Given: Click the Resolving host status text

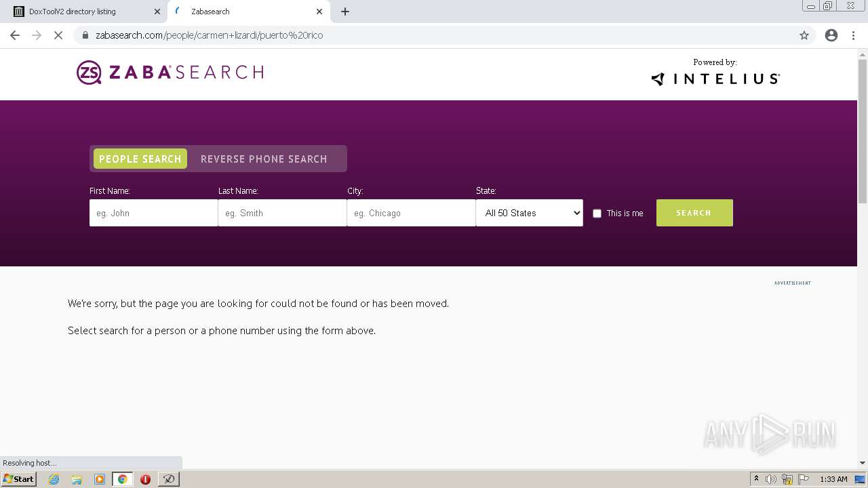Looking at the screenshot, I should pos(30,463).
